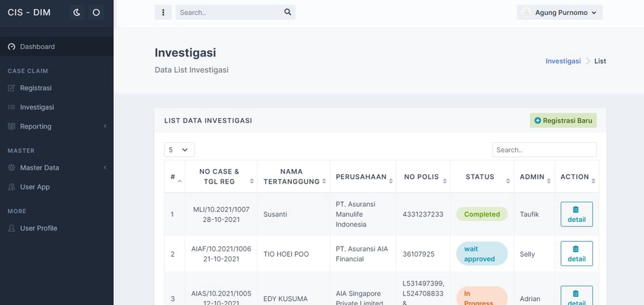The height and width of the screenshot is (305, 644).
Task: Click the Dashboard gauge icon
Action: tap(11, 46)
